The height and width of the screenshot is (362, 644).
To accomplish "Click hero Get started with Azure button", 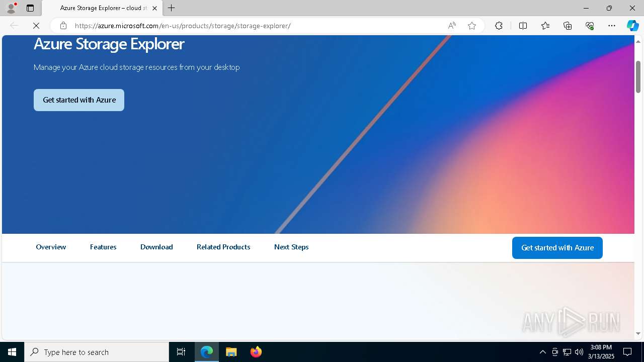I will [79, 100].
